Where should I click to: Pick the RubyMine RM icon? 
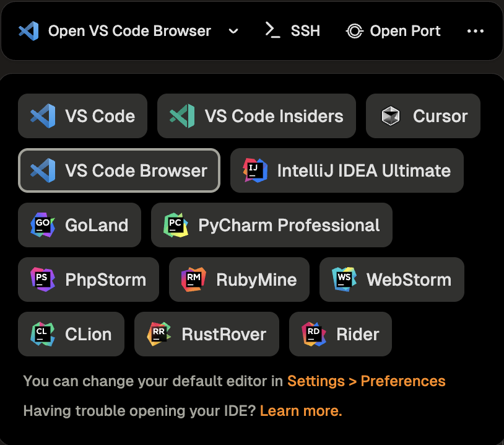coord(194,280)
